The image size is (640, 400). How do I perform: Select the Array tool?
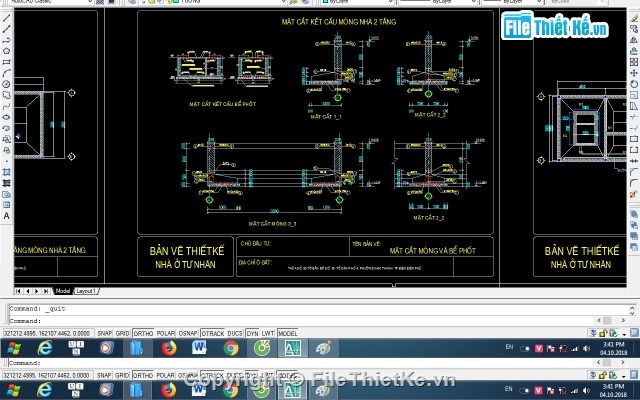coord(634,62)
